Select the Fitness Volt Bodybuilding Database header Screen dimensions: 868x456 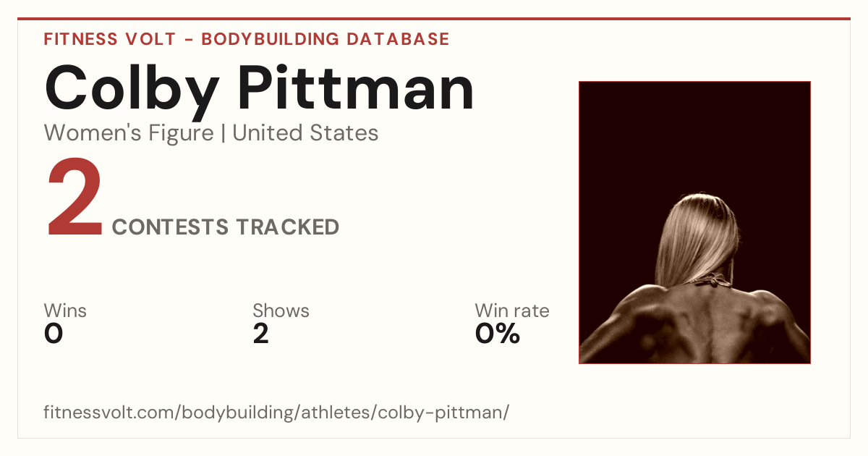tap(247, 39)
